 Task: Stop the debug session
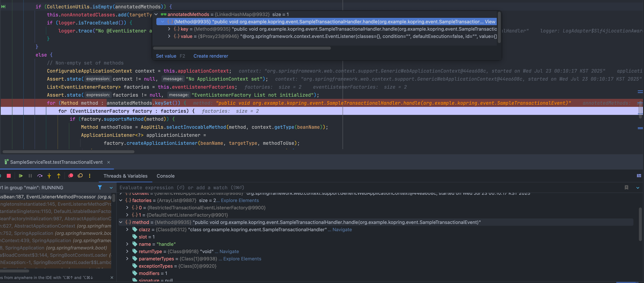click(9, 176)
